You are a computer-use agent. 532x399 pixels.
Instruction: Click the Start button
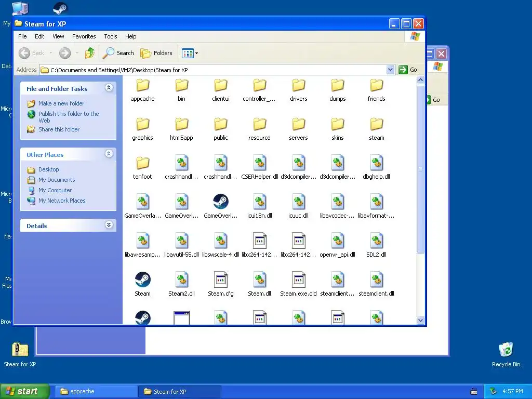point(24,391)
